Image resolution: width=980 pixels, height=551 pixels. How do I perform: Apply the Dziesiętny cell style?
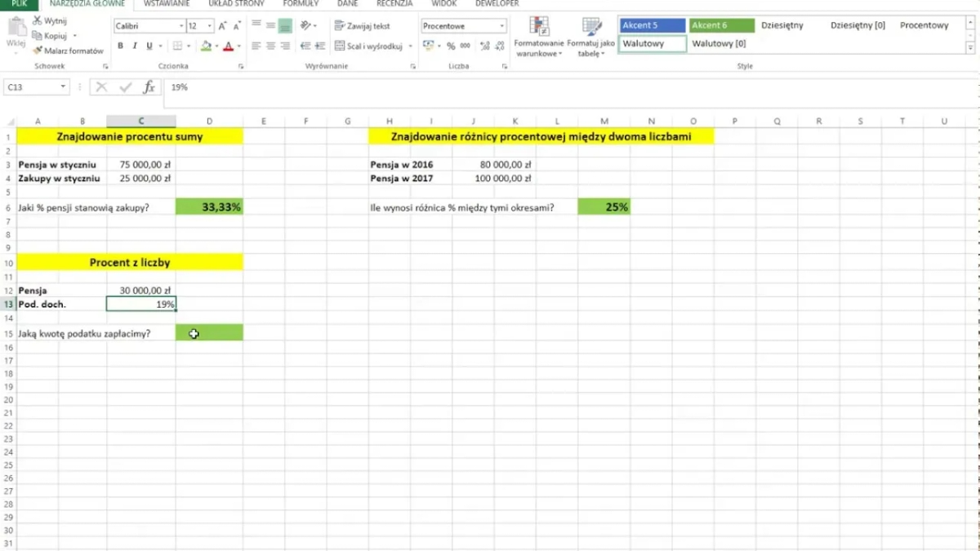pyautogui.click(x=782, y=25)
